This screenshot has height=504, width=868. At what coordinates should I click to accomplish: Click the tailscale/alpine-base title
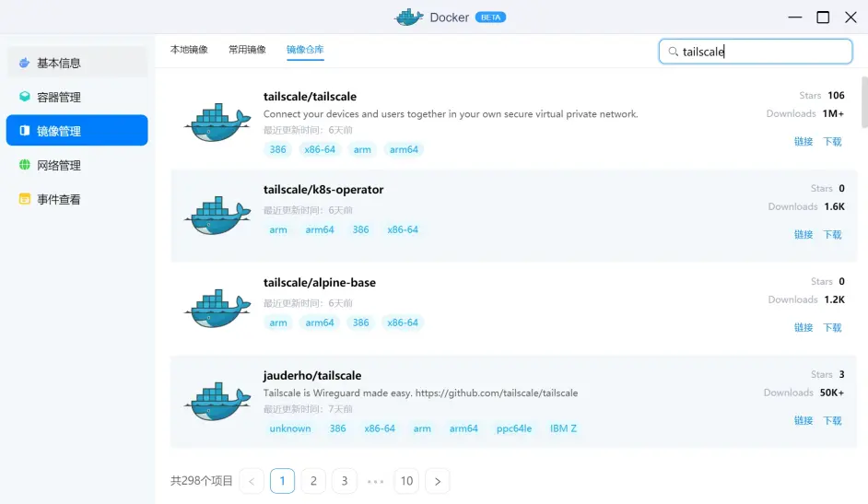click(x=320, y=282)
